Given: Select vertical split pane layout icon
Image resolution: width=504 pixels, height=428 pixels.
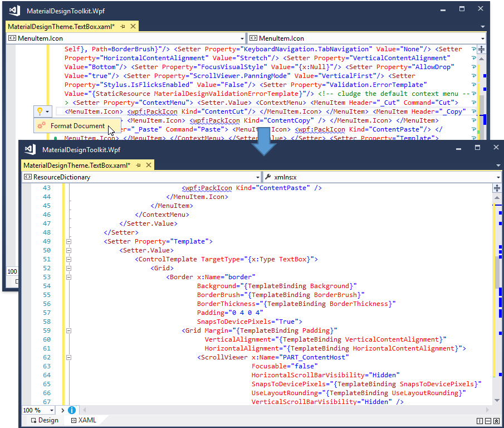Looking at the screenshot, I should [x=480, y=421].
